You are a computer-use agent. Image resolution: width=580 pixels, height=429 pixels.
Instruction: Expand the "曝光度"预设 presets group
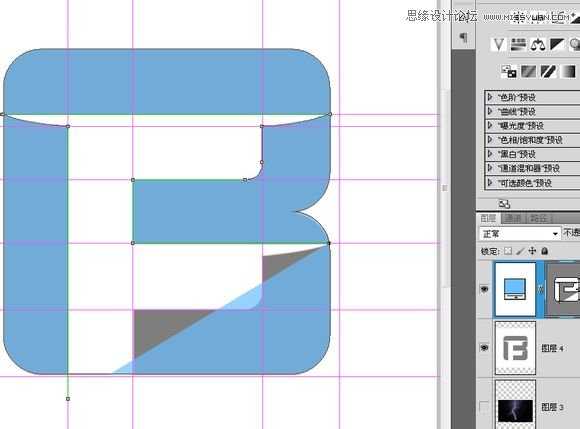point(532,126)
